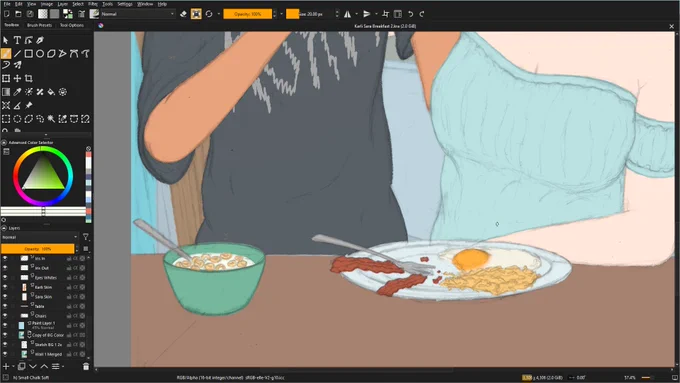Select the Bezier Curve tool
This screenshot has height=383, width=680.
point(74,54)
